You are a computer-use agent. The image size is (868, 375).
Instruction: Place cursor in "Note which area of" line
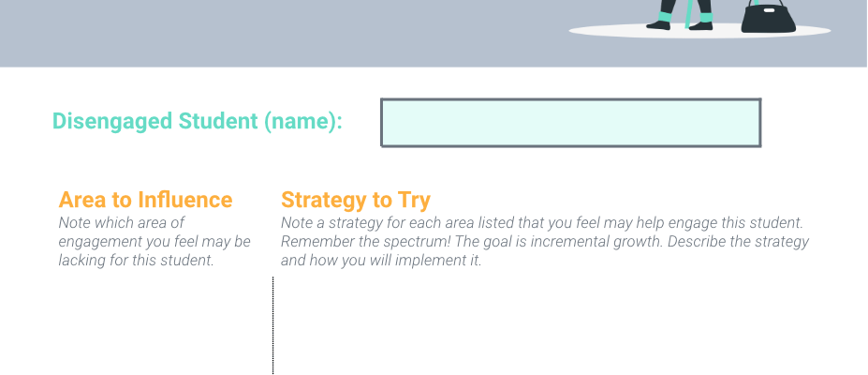click(122, 223)
